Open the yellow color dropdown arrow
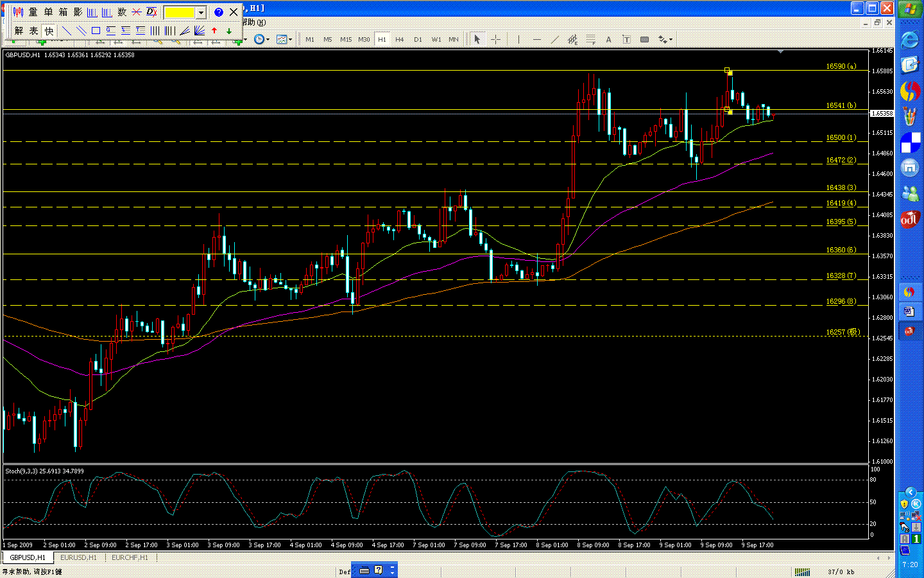924x578 pixels. 201,12
